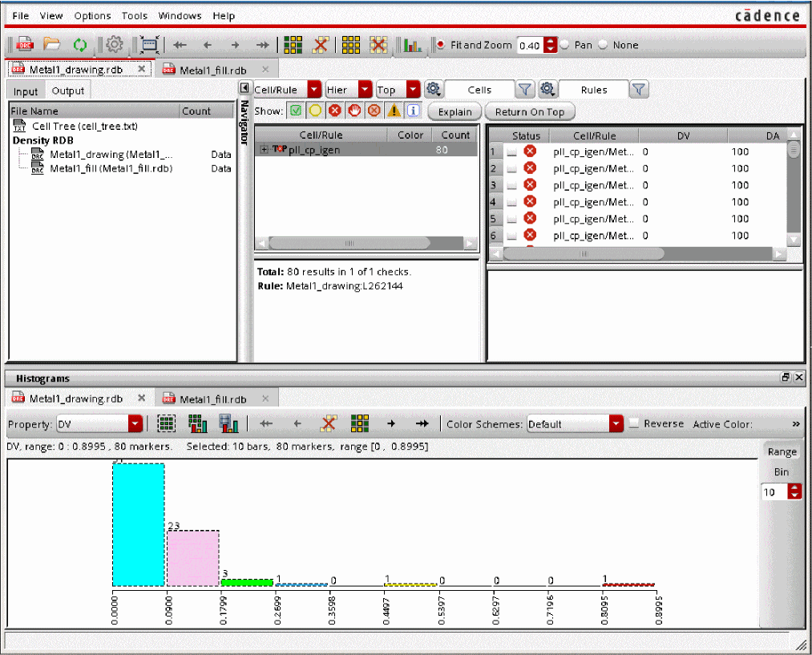Adjust Bin count 10 spinner

tap(794, 491)
